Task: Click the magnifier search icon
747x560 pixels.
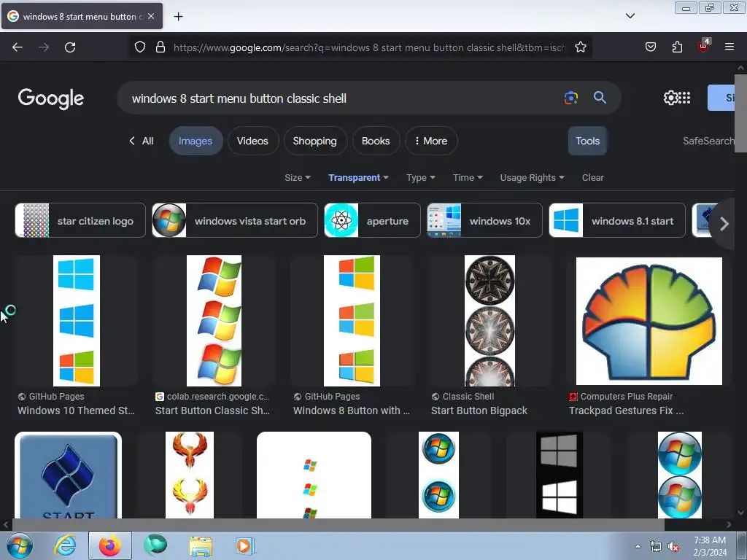Action: point(600,98)
